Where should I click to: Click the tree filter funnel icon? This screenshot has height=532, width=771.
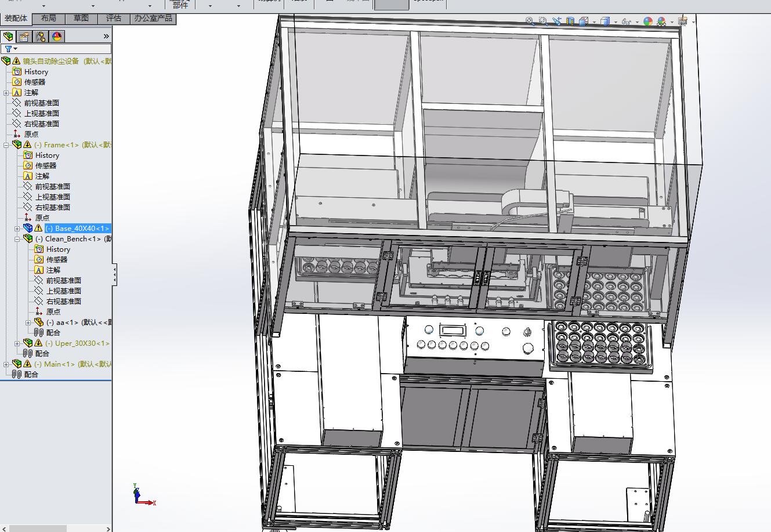coord(8,49)
